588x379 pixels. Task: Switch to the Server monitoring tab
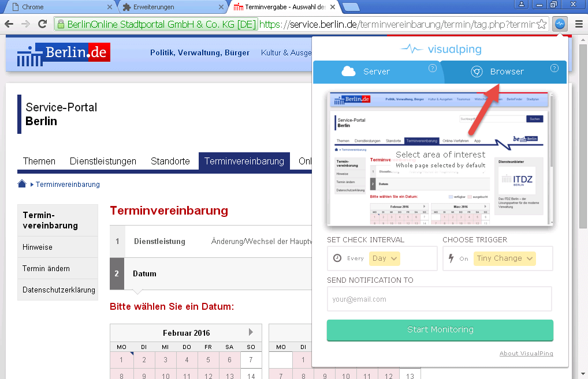click(x=377, y=72)
